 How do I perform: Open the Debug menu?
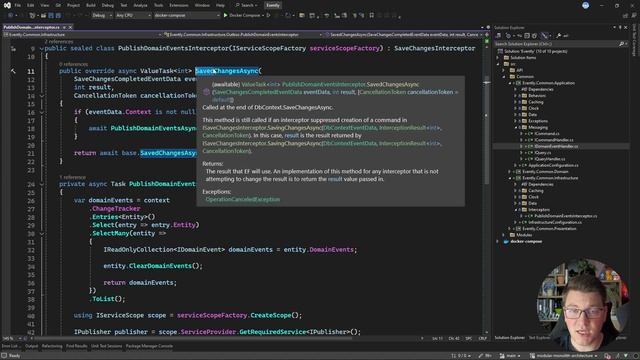pos(108,5)
